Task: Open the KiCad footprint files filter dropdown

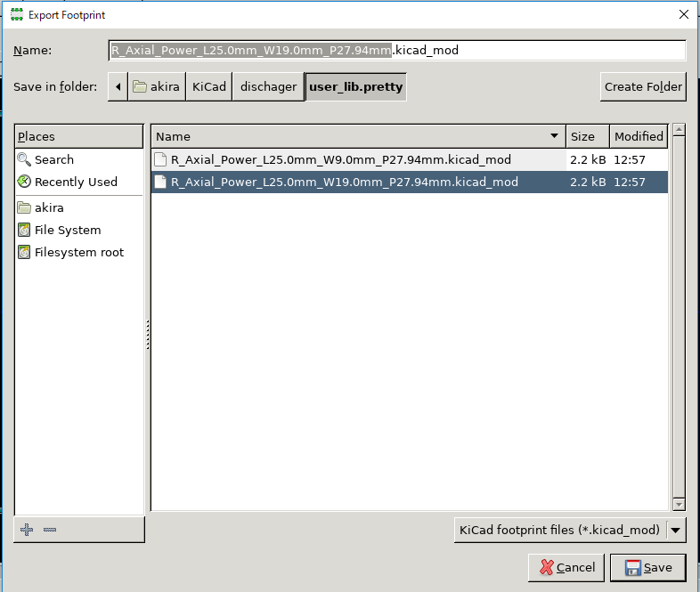Action: (570, 531)
